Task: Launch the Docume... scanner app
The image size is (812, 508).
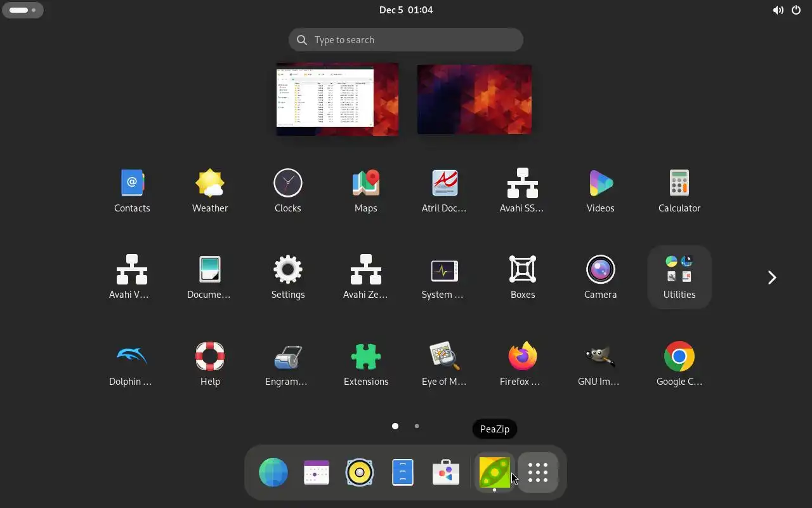Action: 210,277
